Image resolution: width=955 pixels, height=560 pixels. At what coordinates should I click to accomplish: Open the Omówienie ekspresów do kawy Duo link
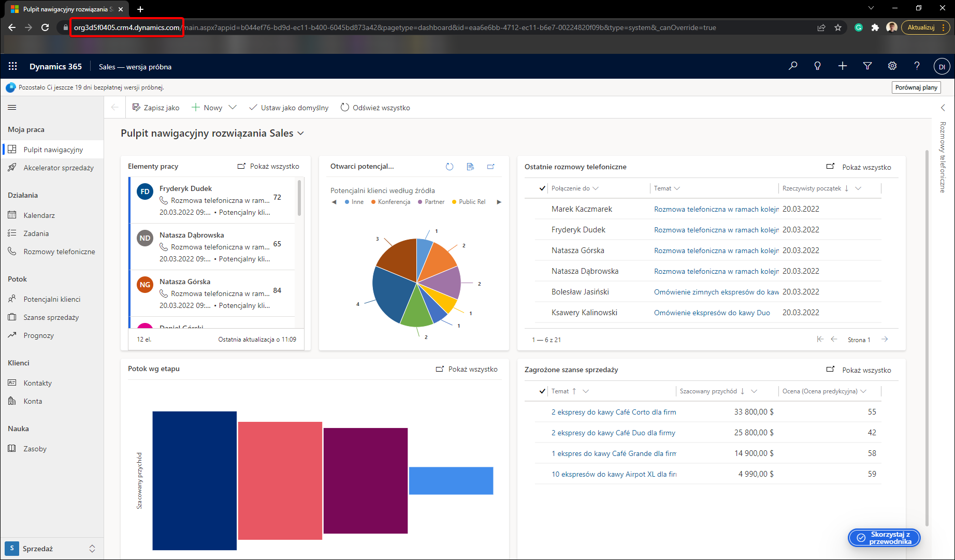712,313
